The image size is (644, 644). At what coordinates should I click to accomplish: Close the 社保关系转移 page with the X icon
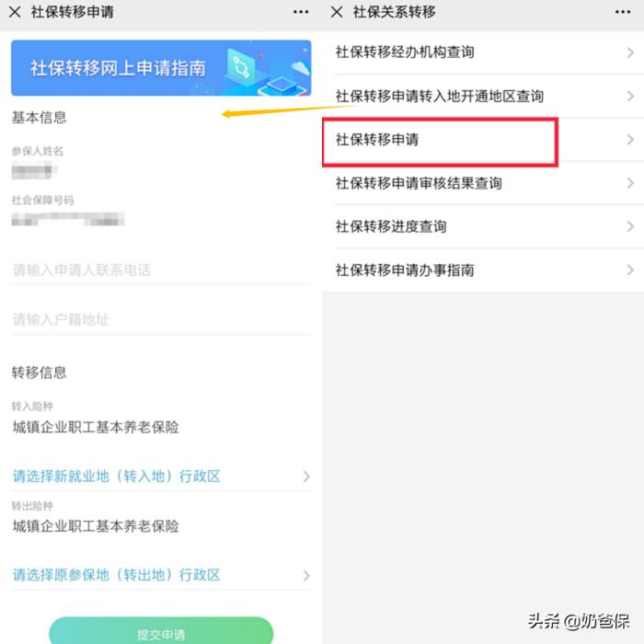pos(337,12)
